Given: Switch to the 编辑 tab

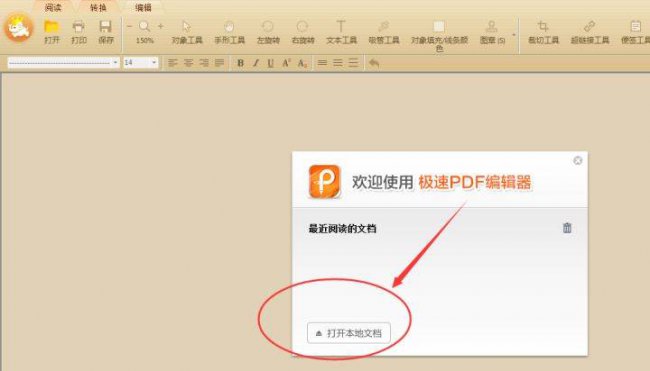Looking at the screenshot, I should click(x=143, y=7).
